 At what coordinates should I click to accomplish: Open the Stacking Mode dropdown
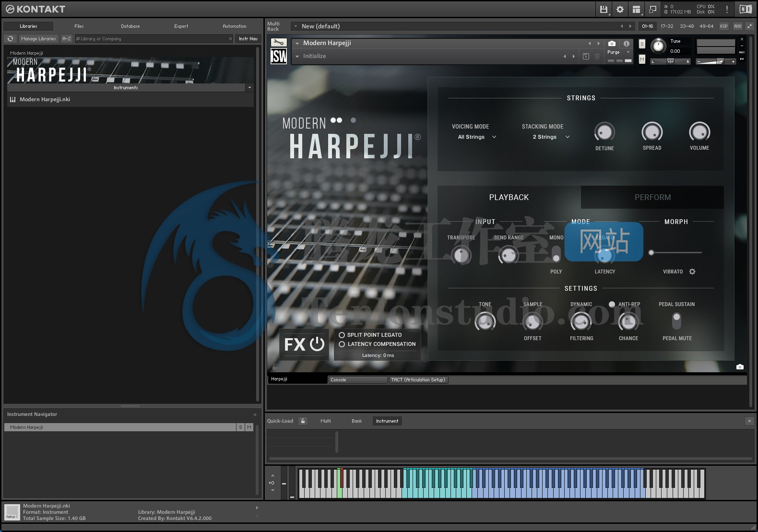coord(551,137)
